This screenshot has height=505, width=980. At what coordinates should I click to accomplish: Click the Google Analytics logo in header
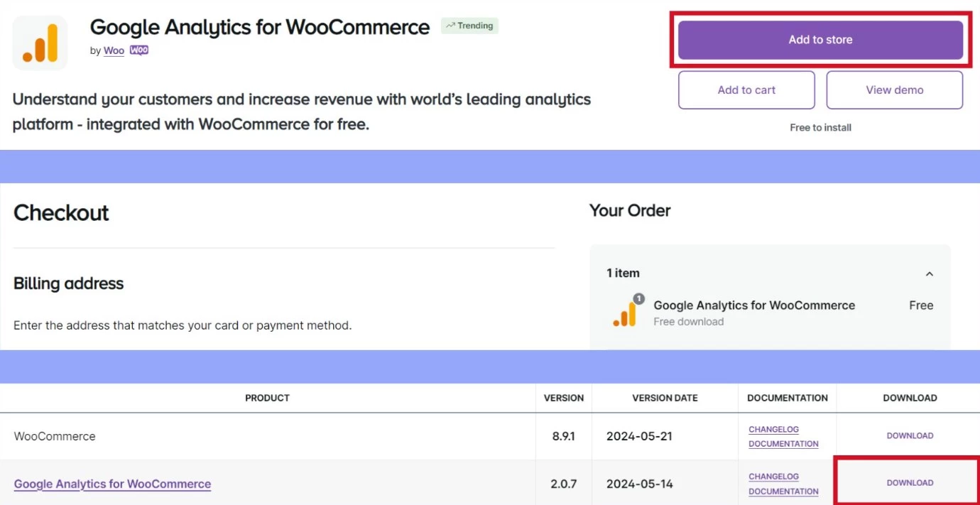pos(40,43)
